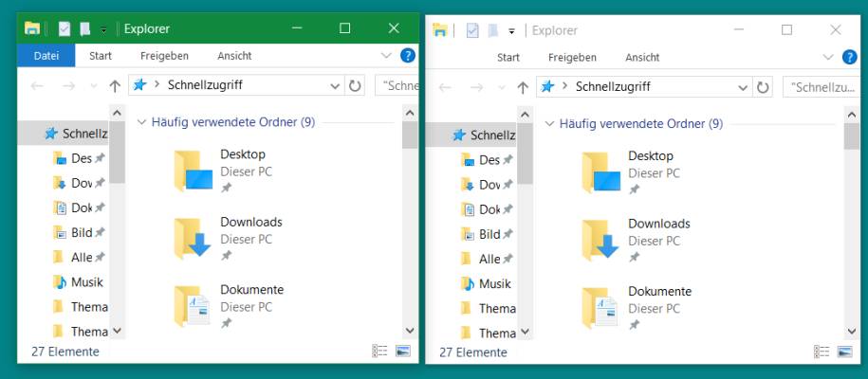
Task: Click new folder icon in white title bar
Action: [x=492, y=30]
